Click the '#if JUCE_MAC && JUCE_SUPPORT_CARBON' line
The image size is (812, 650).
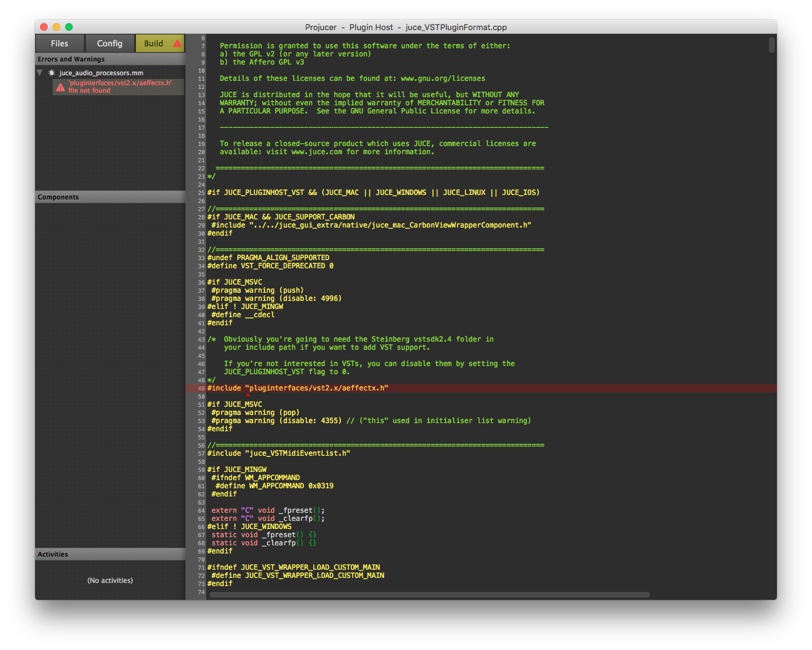tap(281, 217)
